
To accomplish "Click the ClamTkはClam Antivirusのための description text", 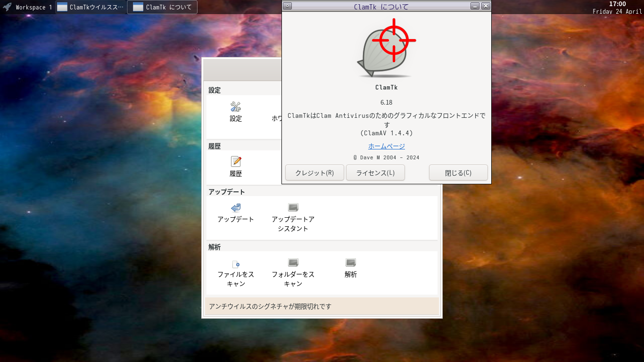I will click(387, 120).
